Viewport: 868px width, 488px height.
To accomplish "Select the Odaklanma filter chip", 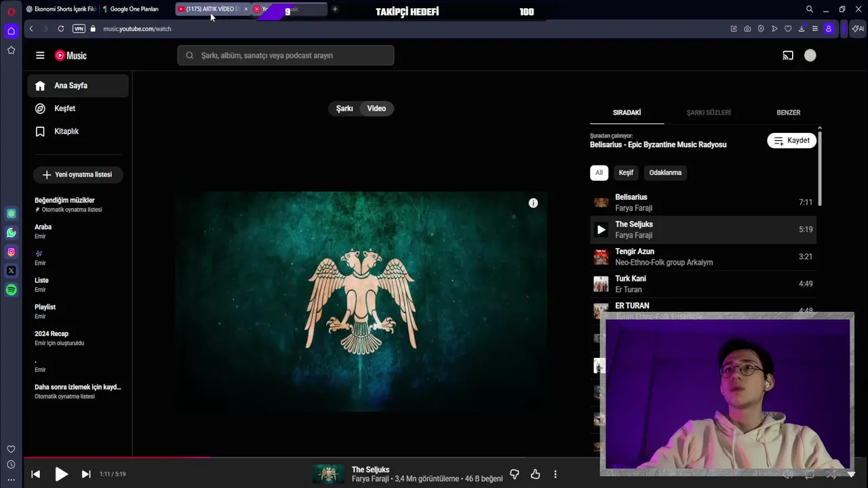I will (665, 173).
